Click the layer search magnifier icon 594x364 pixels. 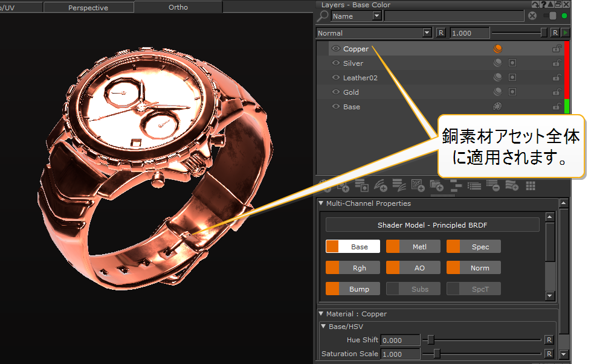pos(323,16)
